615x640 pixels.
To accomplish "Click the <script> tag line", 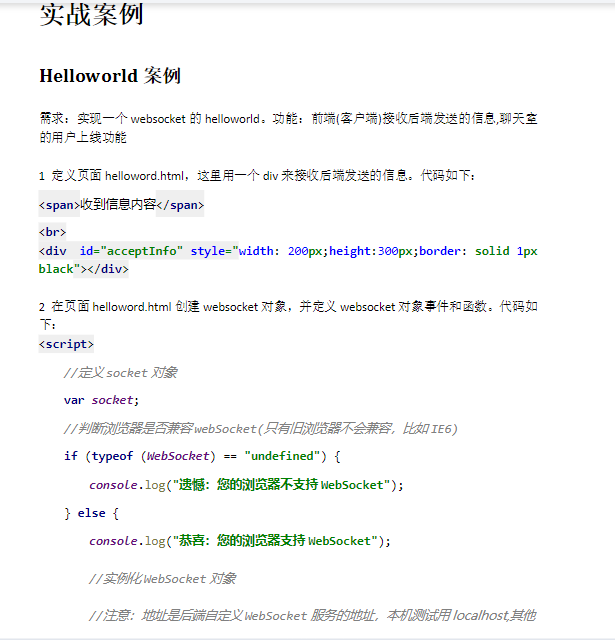I will [66, 344].
